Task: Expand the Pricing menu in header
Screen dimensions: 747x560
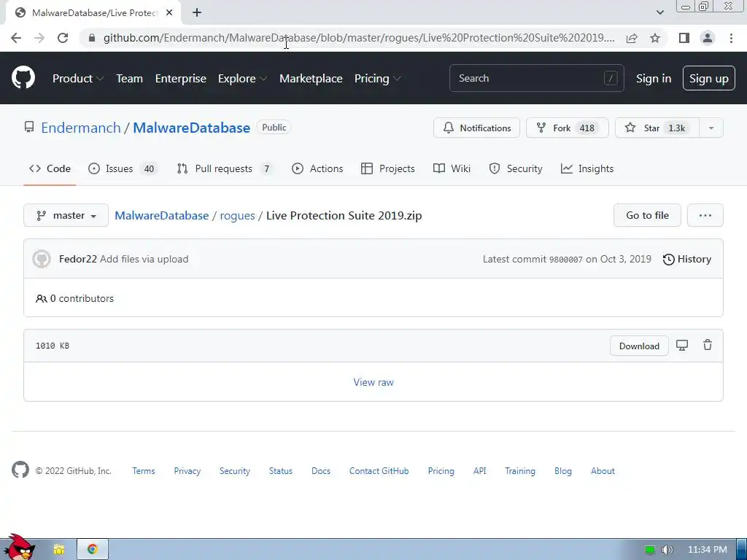Action: [x=377, y=79]
